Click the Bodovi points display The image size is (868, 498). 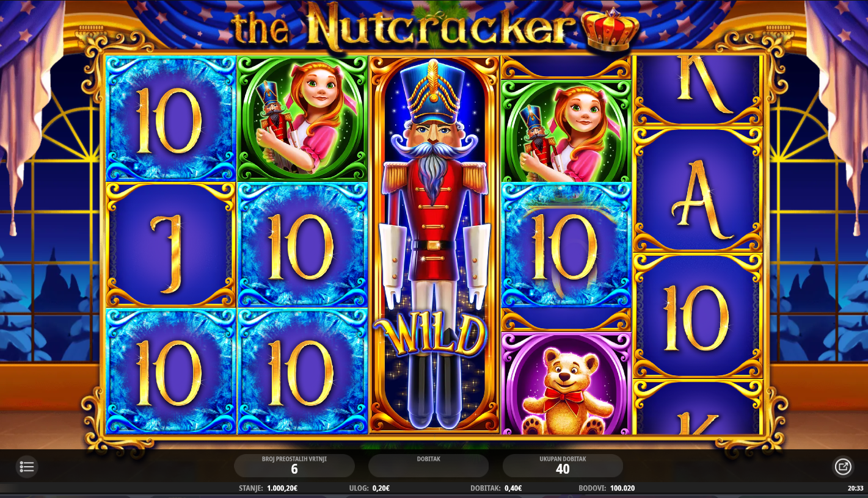click(x=606, y=488)
